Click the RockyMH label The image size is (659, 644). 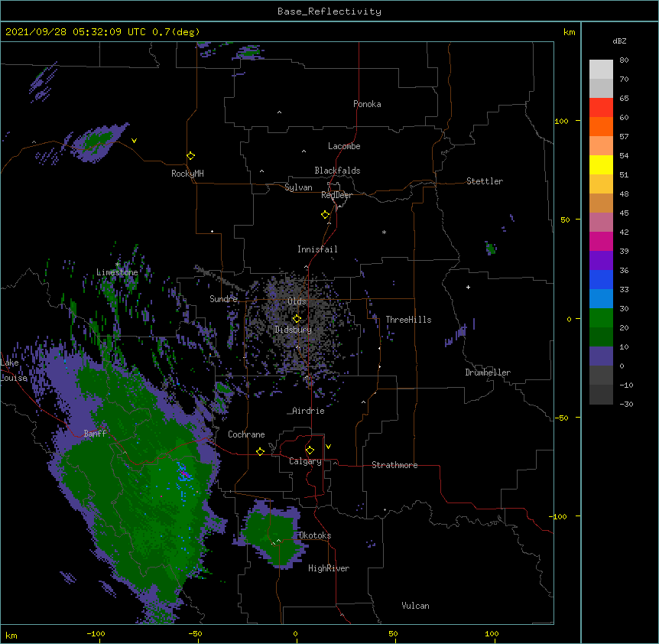(187, 174)
